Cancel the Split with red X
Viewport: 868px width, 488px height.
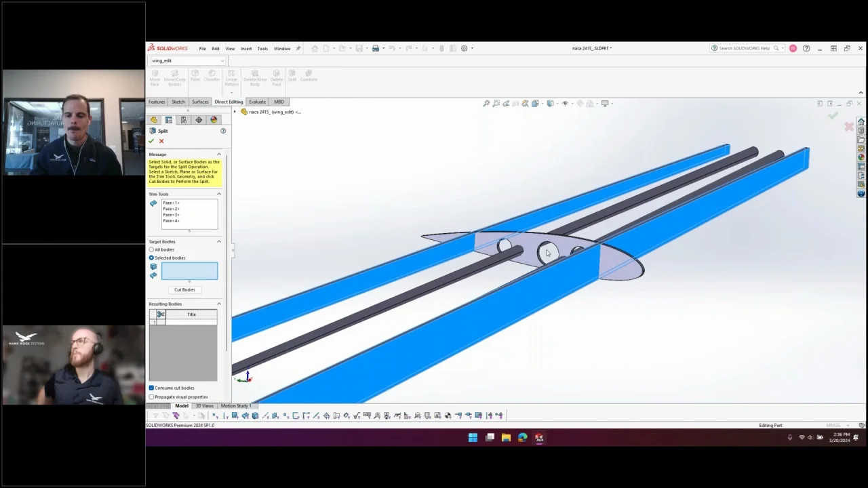pyautogui.click(x=161, y=141)
